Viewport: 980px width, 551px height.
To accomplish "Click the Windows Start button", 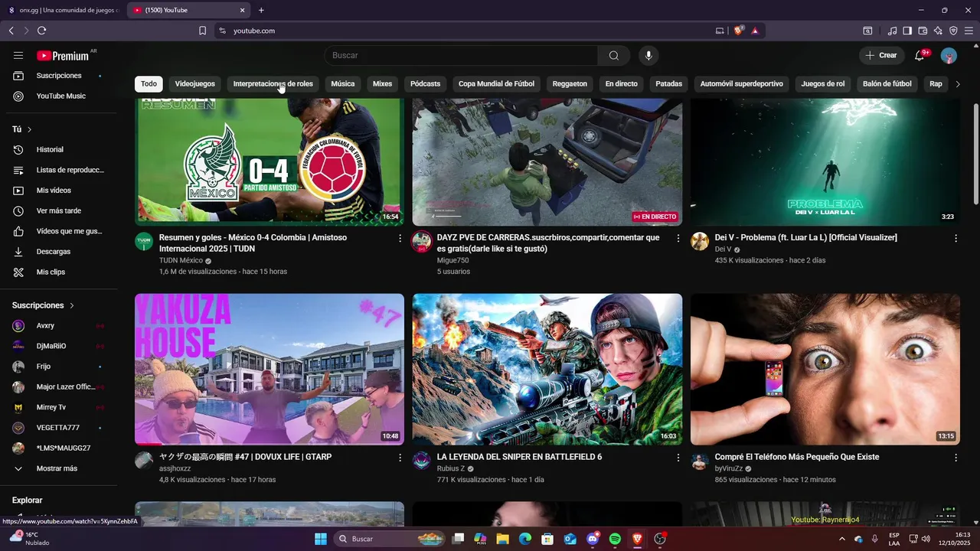I will coord(321,539).
